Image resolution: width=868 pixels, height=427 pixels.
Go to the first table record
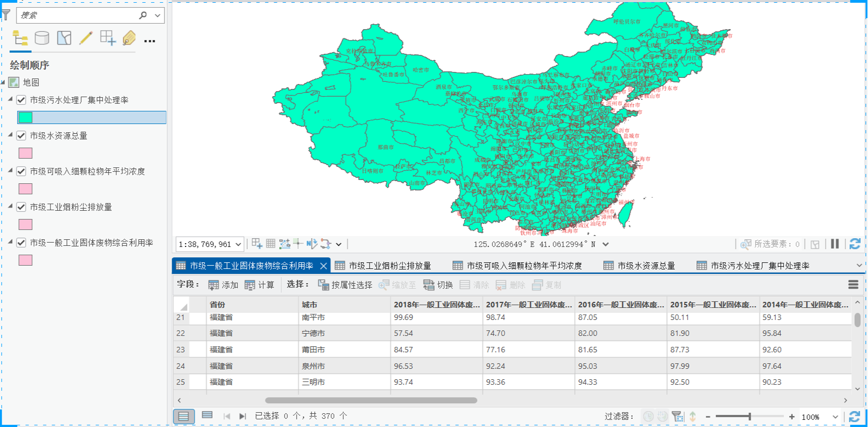[226, 416]
